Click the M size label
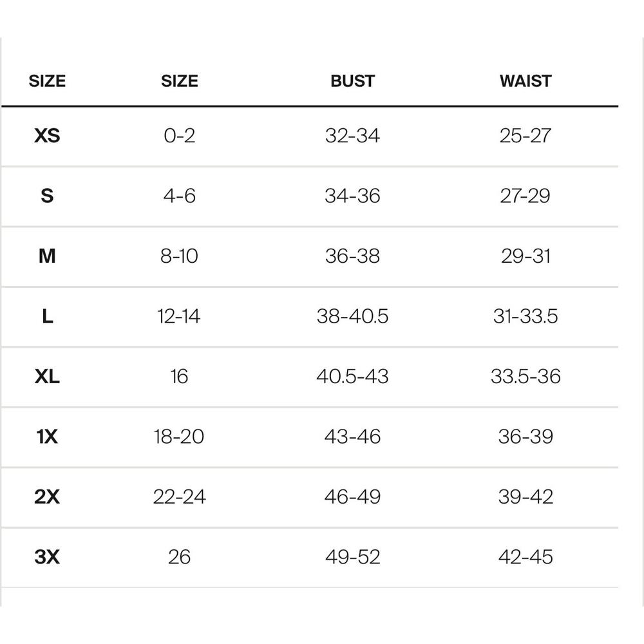 pos(47,256)
